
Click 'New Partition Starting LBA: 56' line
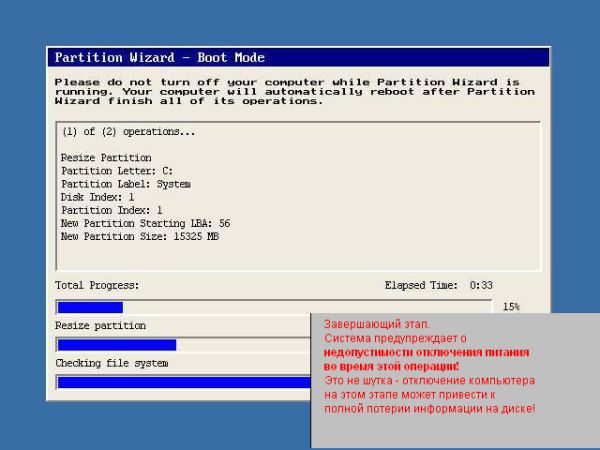coord(145,223)
